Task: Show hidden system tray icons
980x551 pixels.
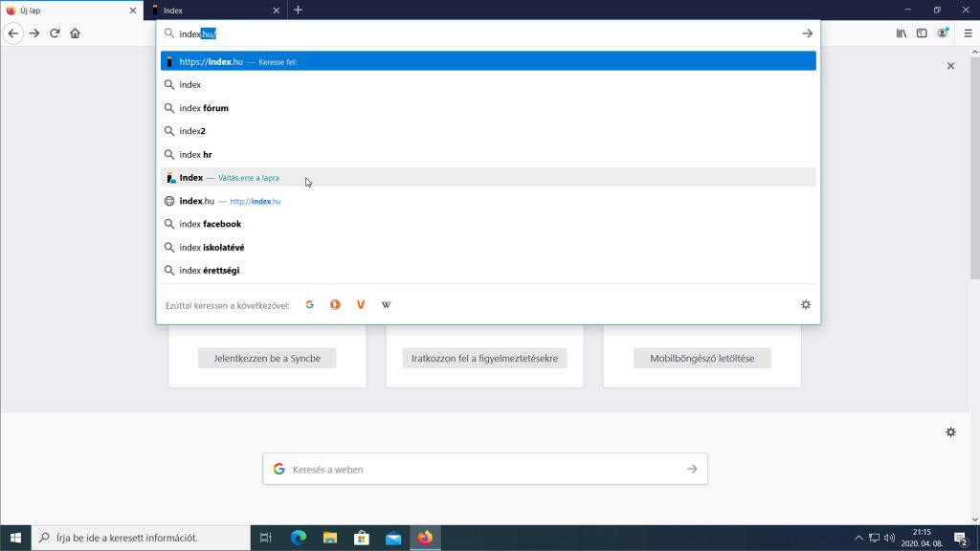Action: click(858, 538)
